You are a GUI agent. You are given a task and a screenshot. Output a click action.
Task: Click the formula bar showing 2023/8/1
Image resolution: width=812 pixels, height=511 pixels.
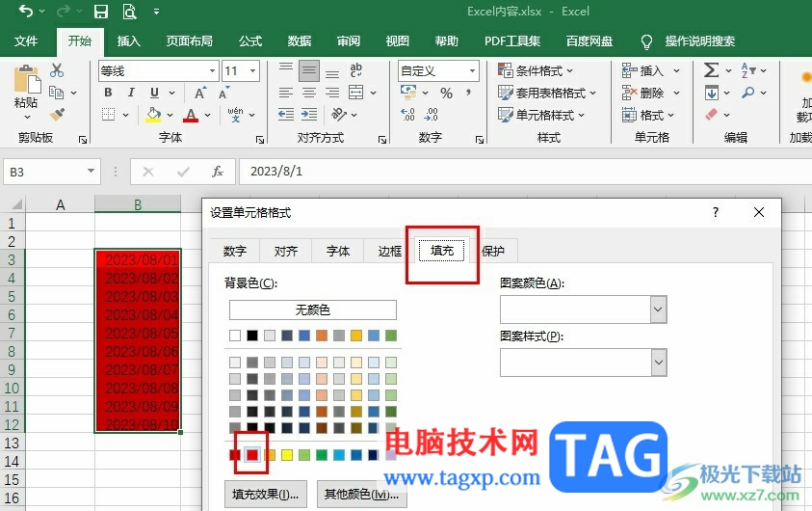[x=525, y=171]
